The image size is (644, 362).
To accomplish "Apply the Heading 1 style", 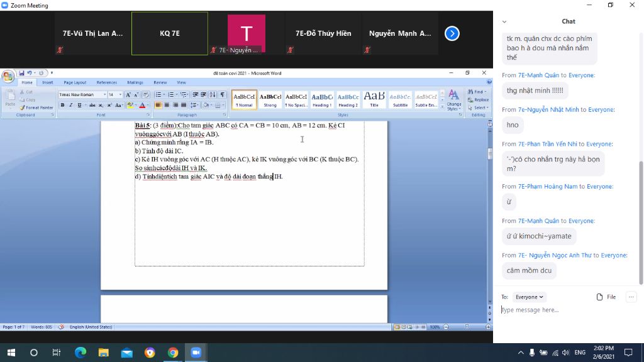I will (322, 100).
